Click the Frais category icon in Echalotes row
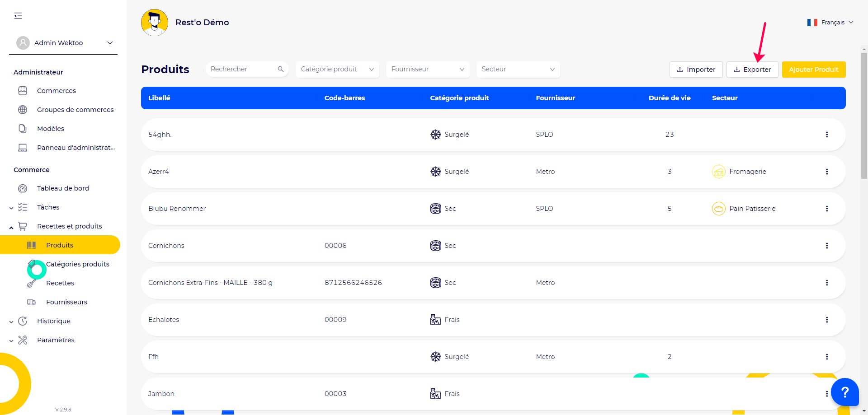The height and width of the screenshot is (415, 868). click(435, 320)
